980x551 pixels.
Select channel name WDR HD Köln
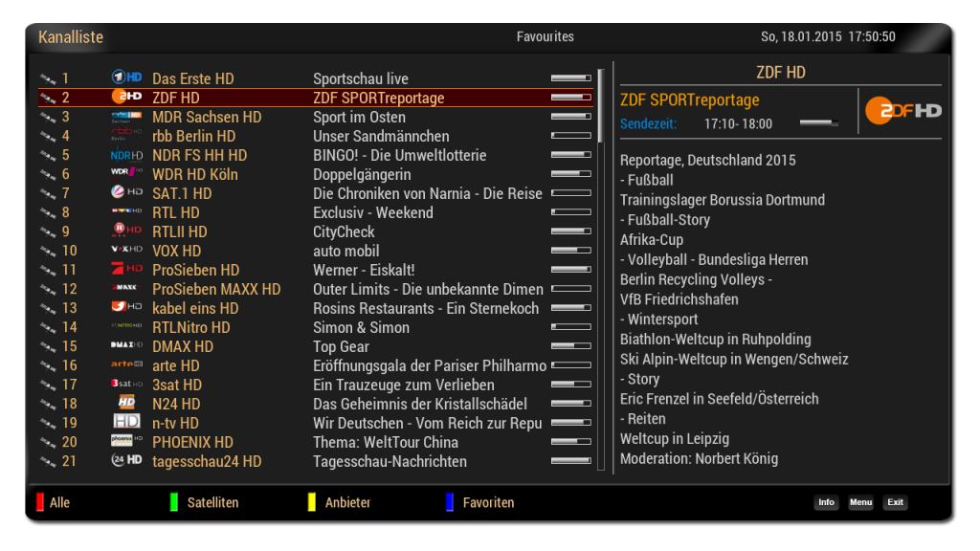(195, 174)
